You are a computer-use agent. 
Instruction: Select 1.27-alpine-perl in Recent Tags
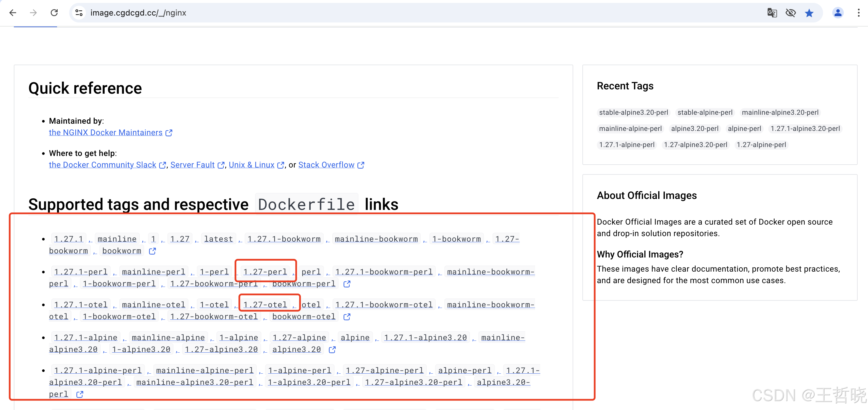pyautogui.click(x=761, y=145)
